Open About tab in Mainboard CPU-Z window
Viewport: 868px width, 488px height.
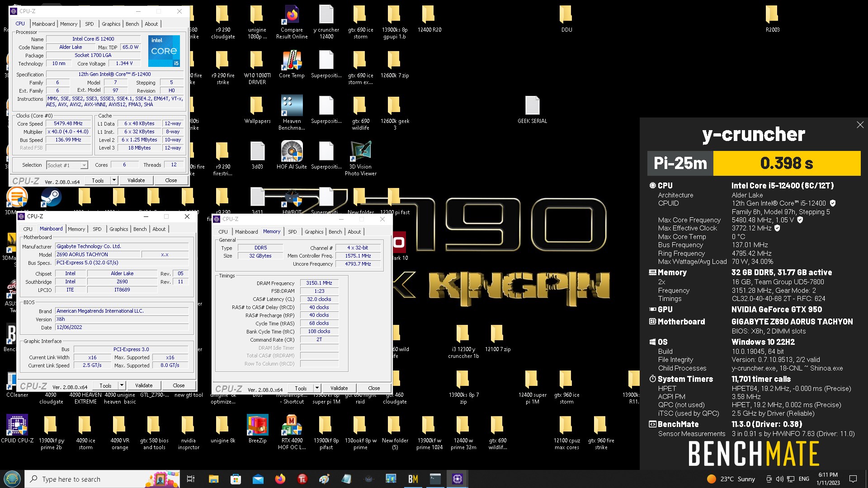point(159,229)
